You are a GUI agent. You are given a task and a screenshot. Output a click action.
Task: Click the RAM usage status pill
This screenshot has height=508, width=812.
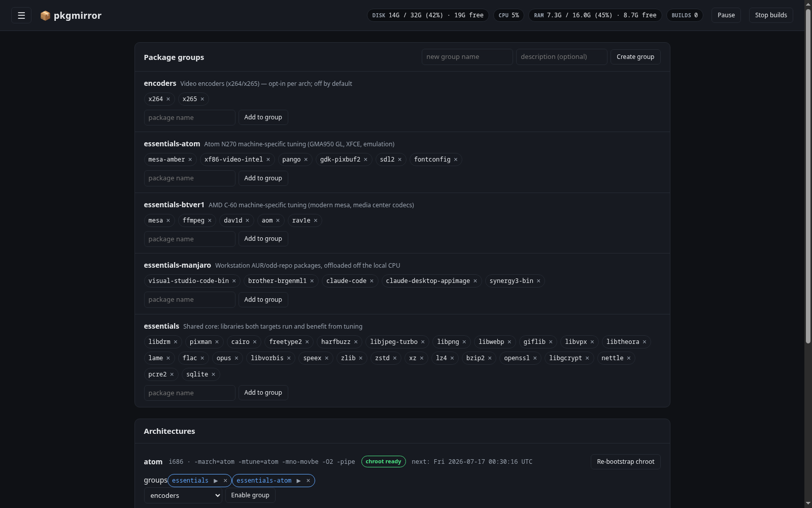click(595, 15)
